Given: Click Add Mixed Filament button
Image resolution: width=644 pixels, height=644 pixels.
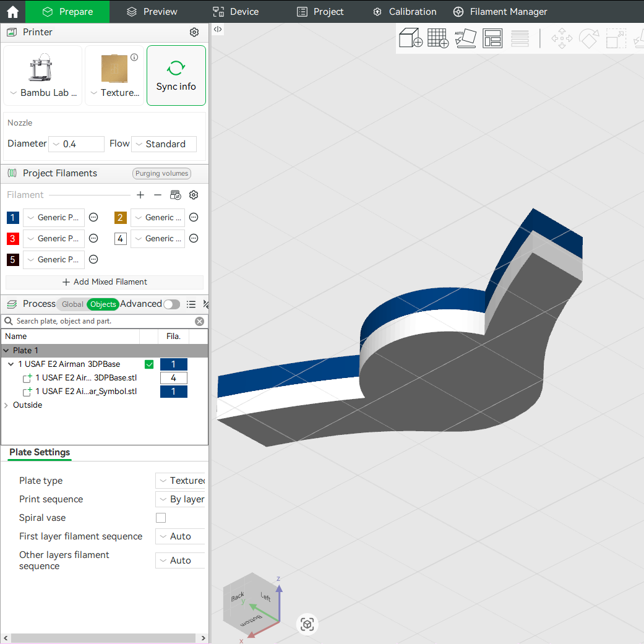Looking at the screenshot, I should click(x=105, y=281).
